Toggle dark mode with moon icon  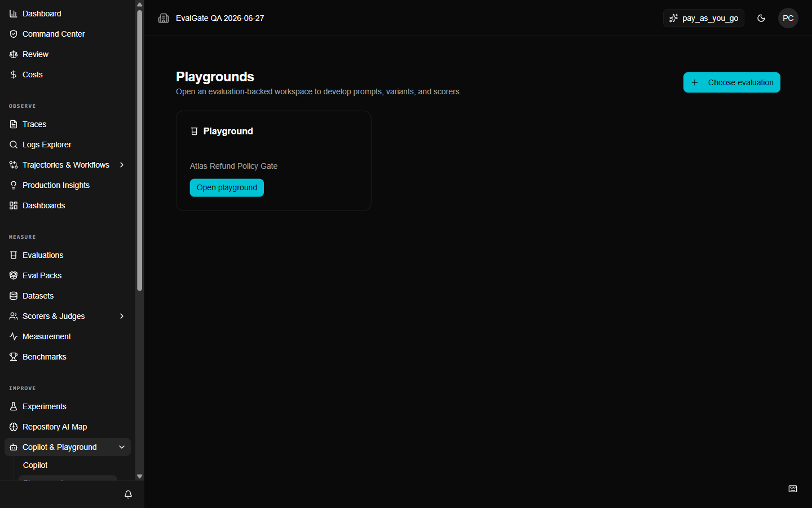pyautogui.click(x=761, y=18)
